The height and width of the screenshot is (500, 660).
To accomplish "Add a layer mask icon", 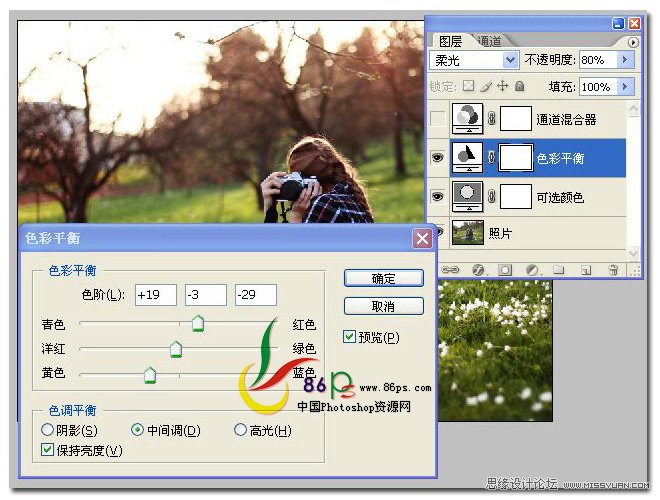I will pyautogui.click(x=505, y=269).
